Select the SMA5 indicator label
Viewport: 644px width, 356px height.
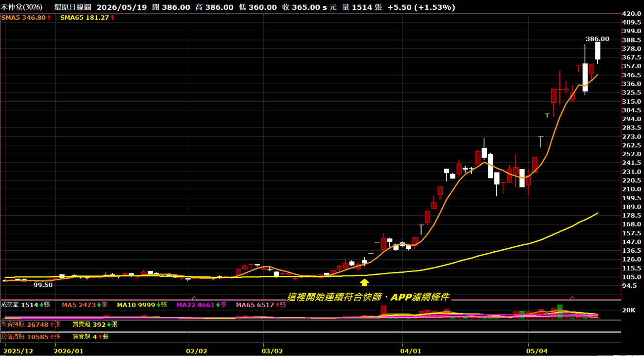(24, 17)
